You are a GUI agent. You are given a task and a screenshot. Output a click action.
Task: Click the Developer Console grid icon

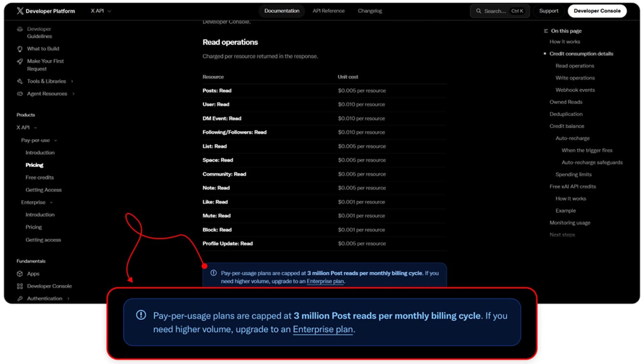click(20, 287)
